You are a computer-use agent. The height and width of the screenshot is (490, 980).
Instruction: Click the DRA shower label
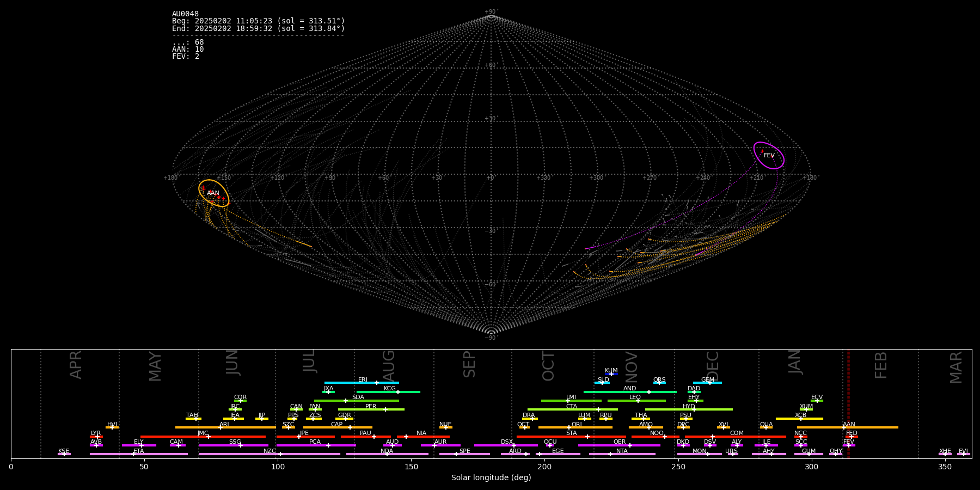pos(529,415)
